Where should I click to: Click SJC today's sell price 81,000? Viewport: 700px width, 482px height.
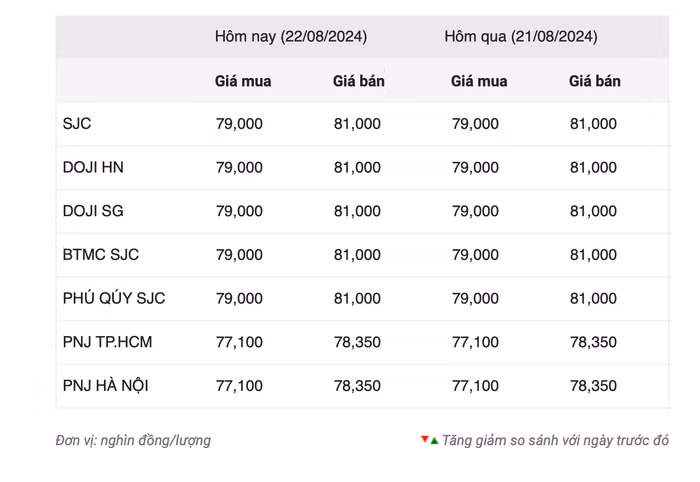pos(357,124)
